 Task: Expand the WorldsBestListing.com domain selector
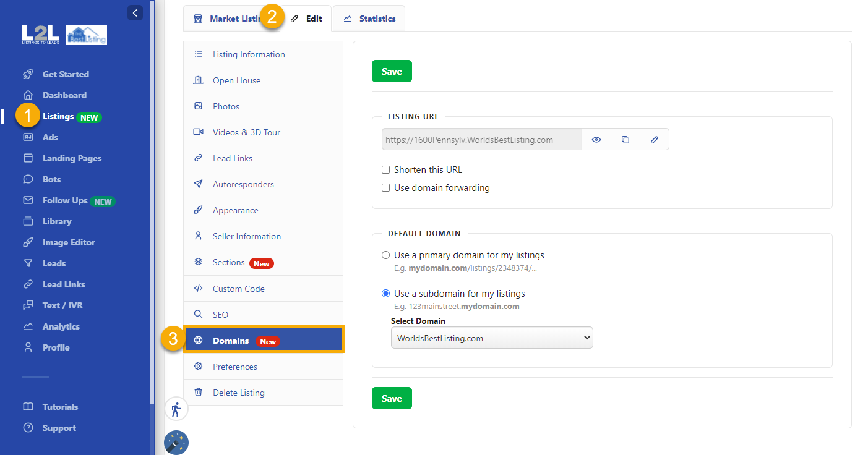(492, 338)
